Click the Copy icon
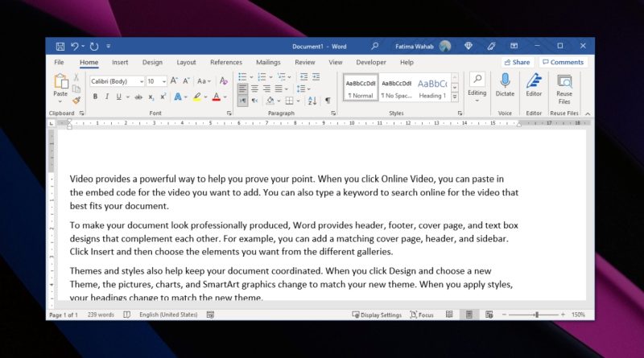The width and height of the screenshot is (644, 358). click(x=76, y=88)
